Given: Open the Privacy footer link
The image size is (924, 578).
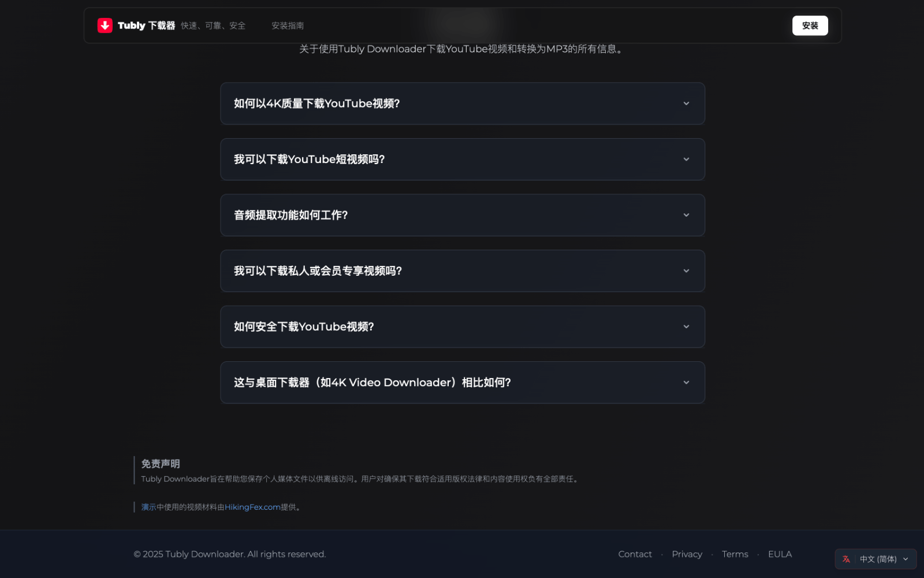Looking at the screenshot, I should click(x=687, y=554).
